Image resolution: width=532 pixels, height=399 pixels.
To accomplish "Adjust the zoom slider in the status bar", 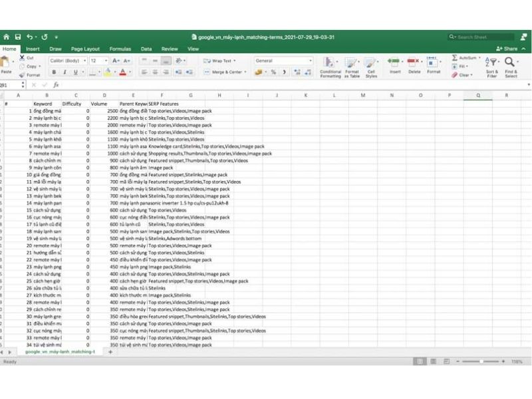I will [481, 362].
